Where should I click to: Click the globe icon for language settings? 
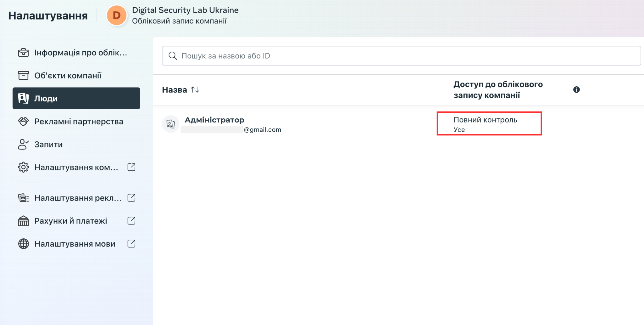click(x=23, y=244)
